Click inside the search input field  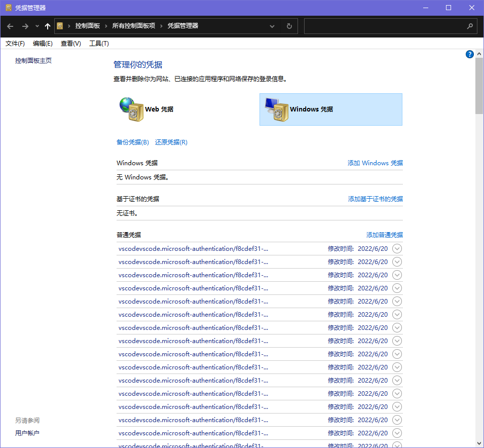pyautogui.click(x=385, y=26)
